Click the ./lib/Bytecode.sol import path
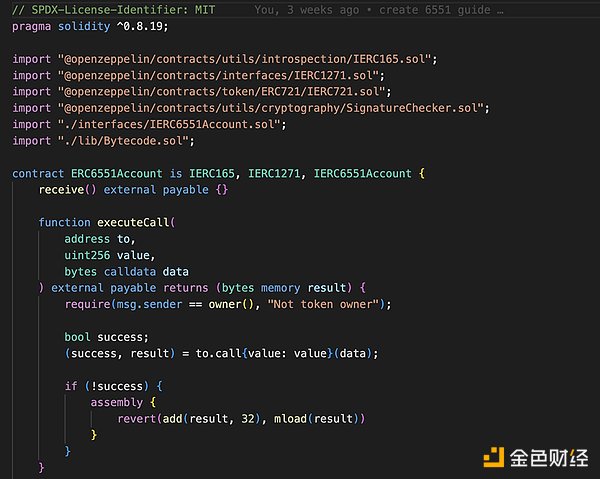The width and height of the screenshot is (600, 479). tap(128, 141)
